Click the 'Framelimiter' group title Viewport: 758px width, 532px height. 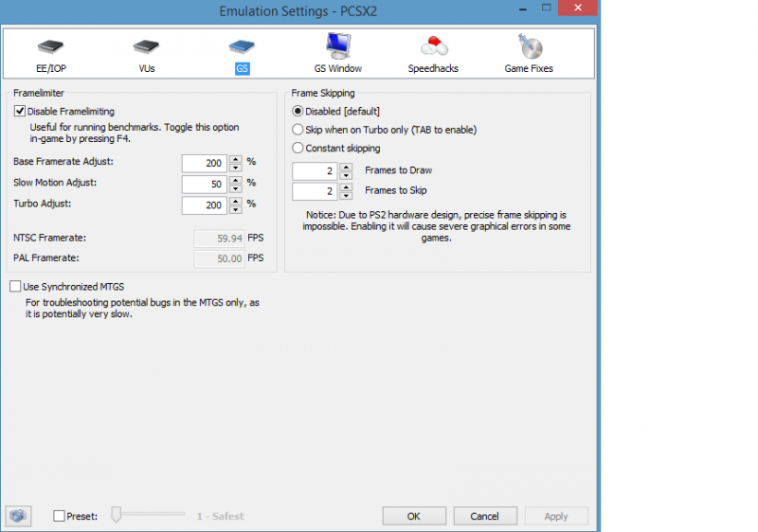pyautogui.click(x=39, y=93)
